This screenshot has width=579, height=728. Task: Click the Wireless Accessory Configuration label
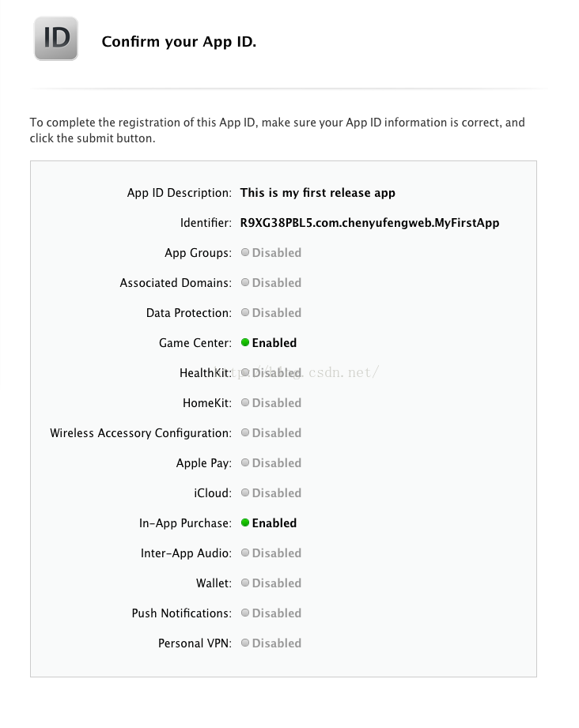click(x=141, y=433)
